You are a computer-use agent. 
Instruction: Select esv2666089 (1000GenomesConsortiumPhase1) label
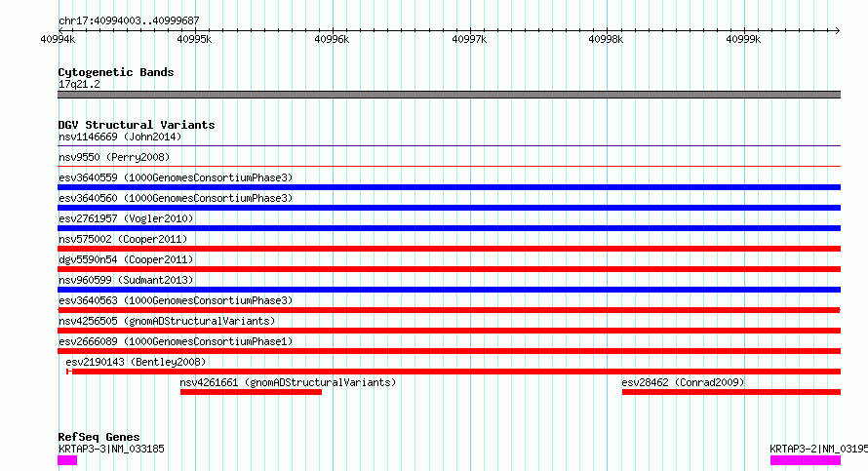tap(176, 341)
